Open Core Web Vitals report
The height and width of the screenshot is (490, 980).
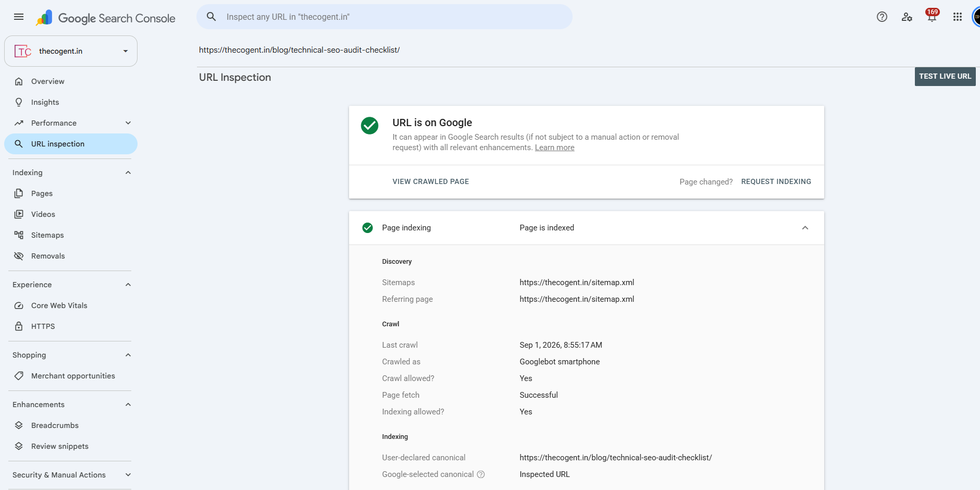click(71, 305)
